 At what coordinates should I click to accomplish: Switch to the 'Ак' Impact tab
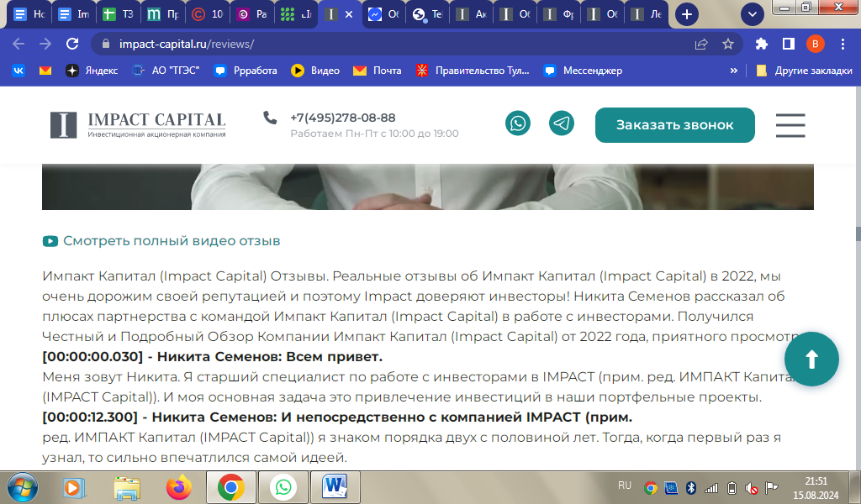point(472,14)
